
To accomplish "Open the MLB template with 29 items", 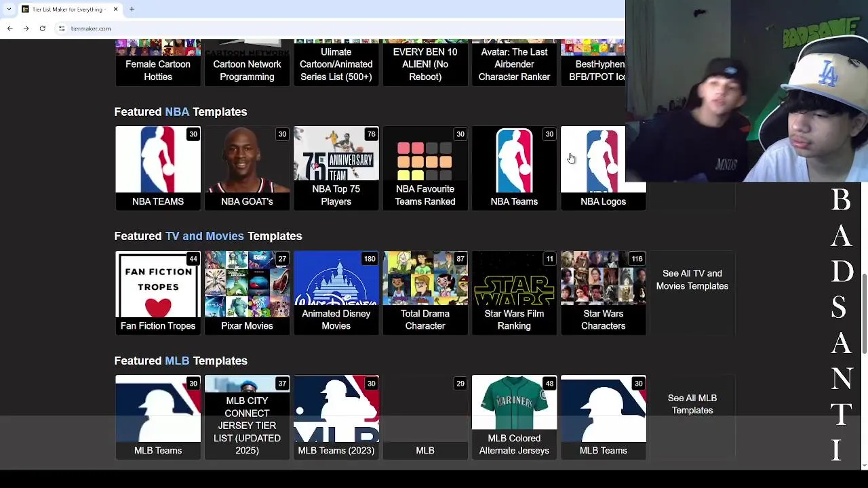I will (425, 418).
